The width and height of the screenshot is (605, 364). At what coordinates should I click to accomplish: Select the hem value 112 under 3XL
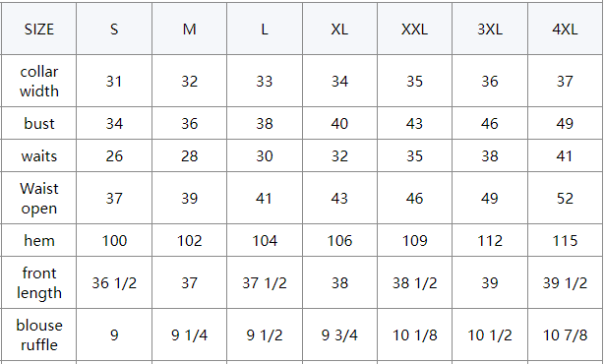[490, 240]
